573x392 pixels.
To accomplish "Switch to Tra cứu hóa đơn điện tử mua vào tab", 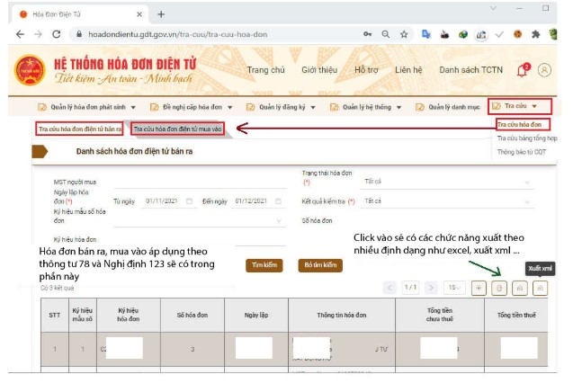I will [177, 129].
